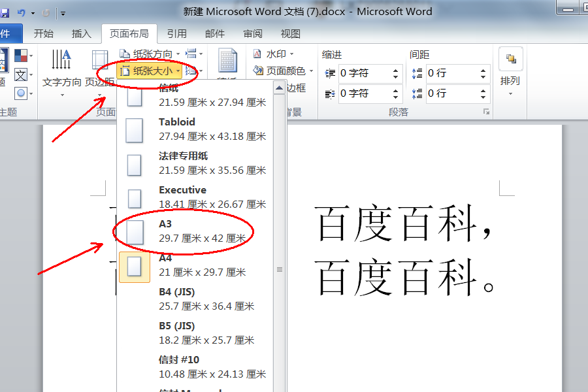The width and height of the screenshot is (588, 392).
Task: Open the 水印 watermark dropdown
Action: coord(273,54)
